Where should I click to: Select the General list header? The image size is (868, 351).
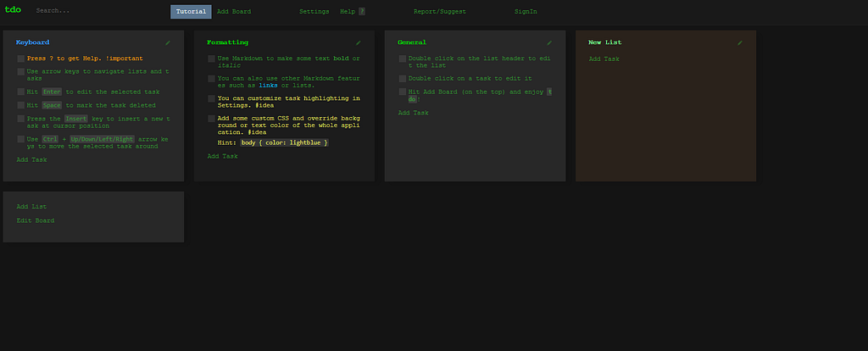coord(412,42)
